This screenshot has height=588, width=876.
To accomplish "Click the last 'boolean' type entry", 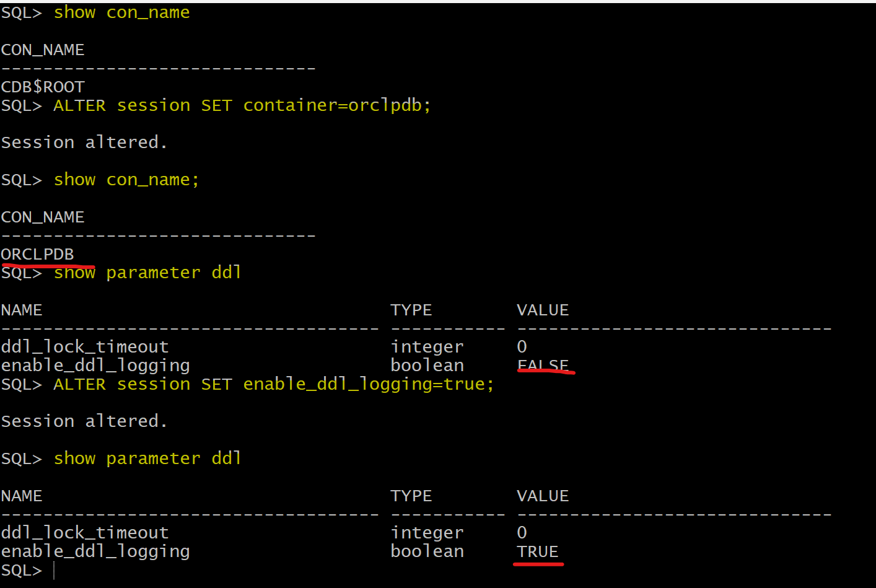I will pos(427,551).
